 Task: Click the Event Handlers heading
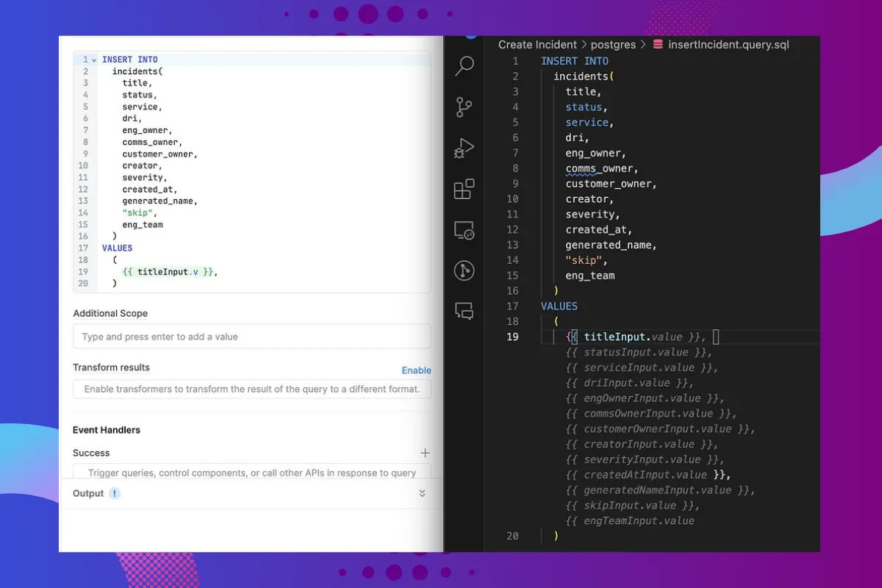[x=107, y=430]
